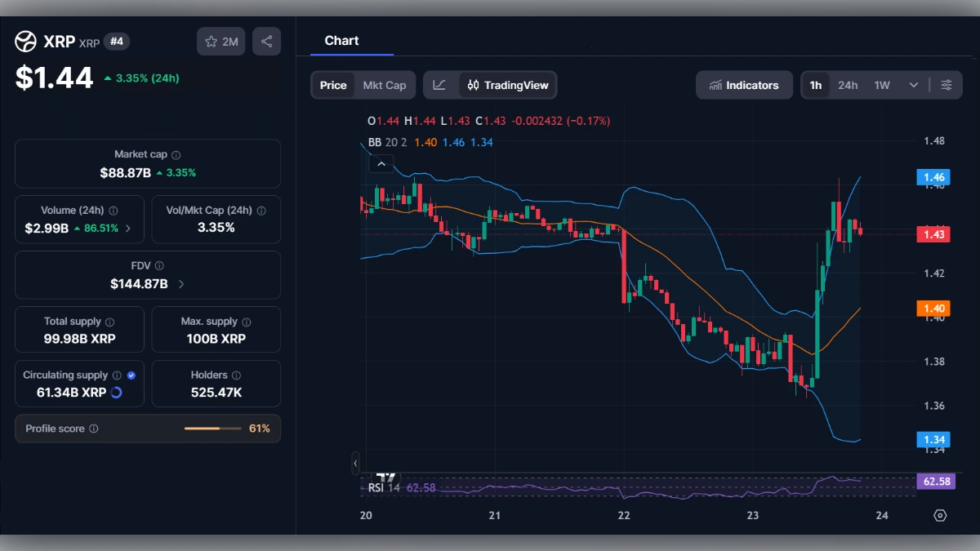
Task: Open the extra timeframes dropdown chevron
Action: point(914,84)
